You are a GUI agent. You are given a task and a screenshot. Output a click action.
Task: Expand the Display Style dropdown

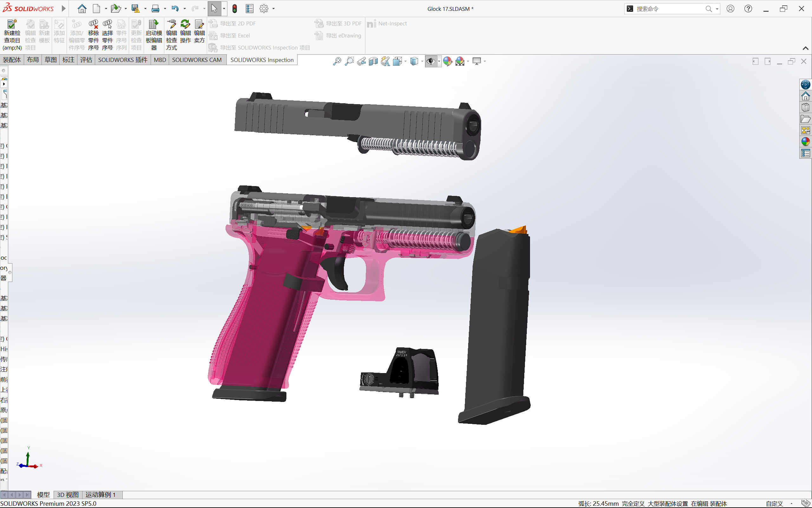coord(422,61)
